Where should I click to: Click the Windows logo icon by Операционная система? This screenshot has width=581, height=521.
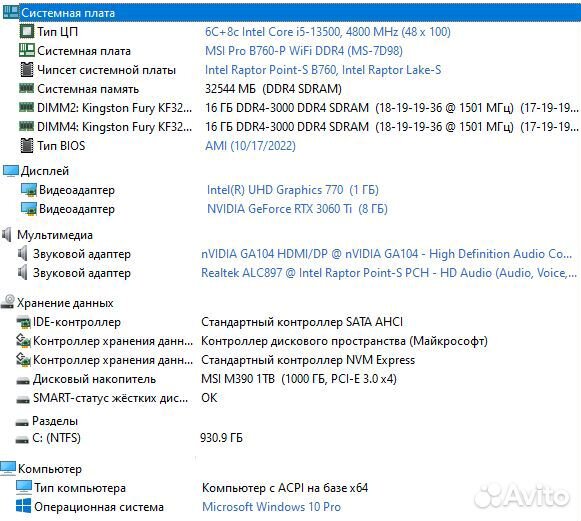(x=24, y=506)
